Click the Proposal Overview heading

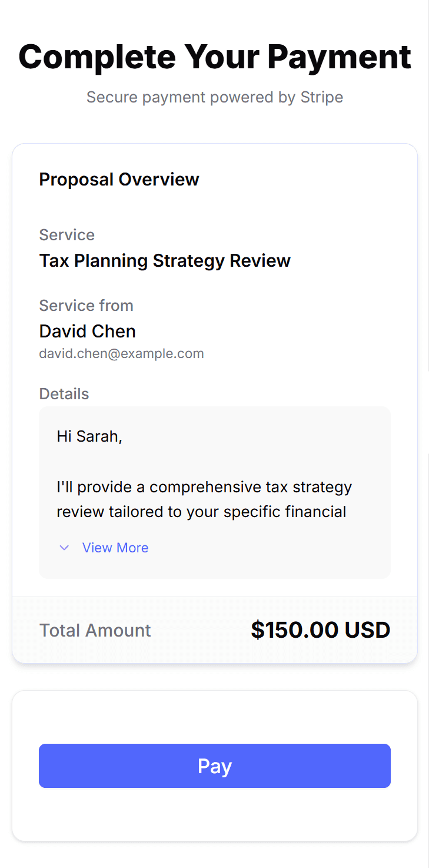pos(119,180)
